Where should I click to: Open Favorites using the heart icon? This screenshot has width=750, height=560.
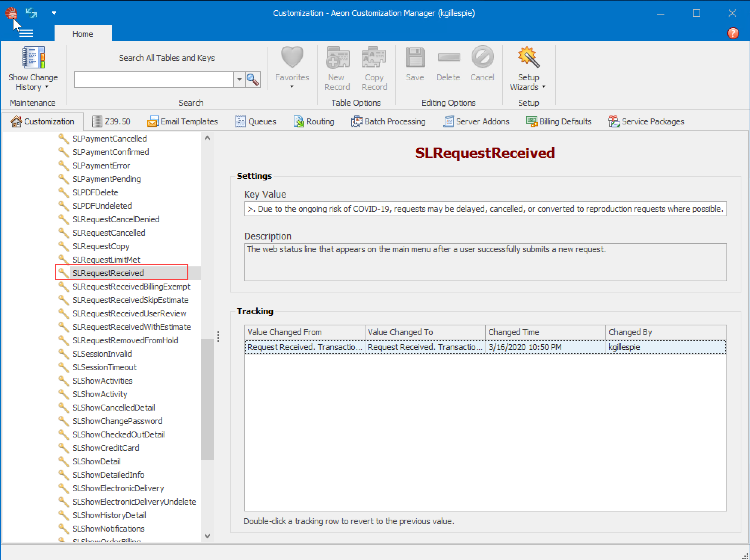click(x=292, y=57)
